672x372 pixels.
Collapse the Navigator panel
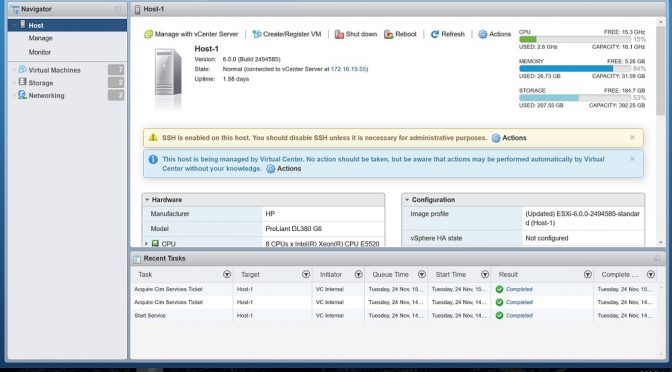(118, 9)
